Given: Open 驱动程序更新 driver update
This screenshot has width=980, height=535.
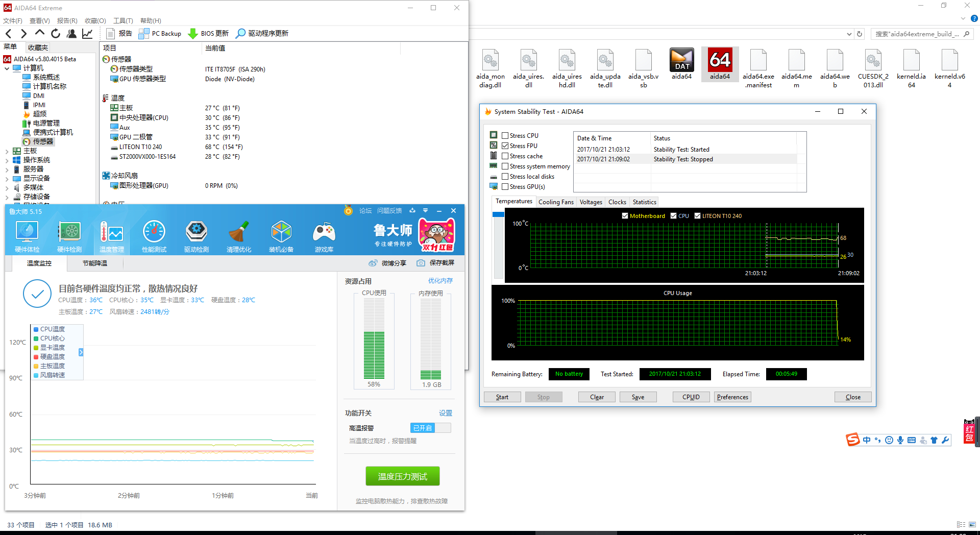Looking at the screenshot, I should coord(262,34).
